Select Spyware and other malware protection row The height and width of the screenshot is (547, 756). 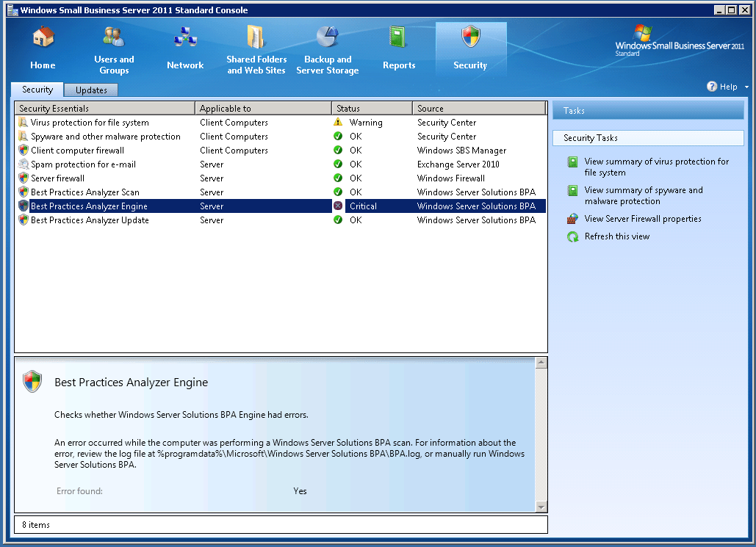(281, 137)
